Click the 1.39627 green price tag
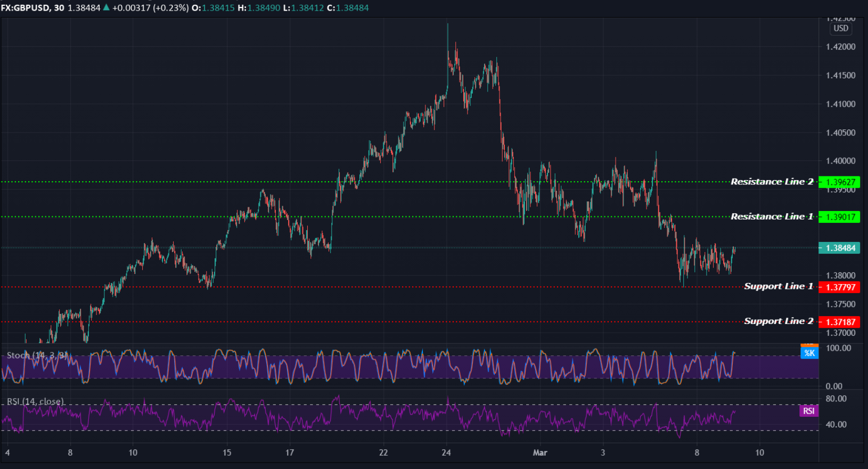Viewport: 868px width, 469px height. coord(839,182)
